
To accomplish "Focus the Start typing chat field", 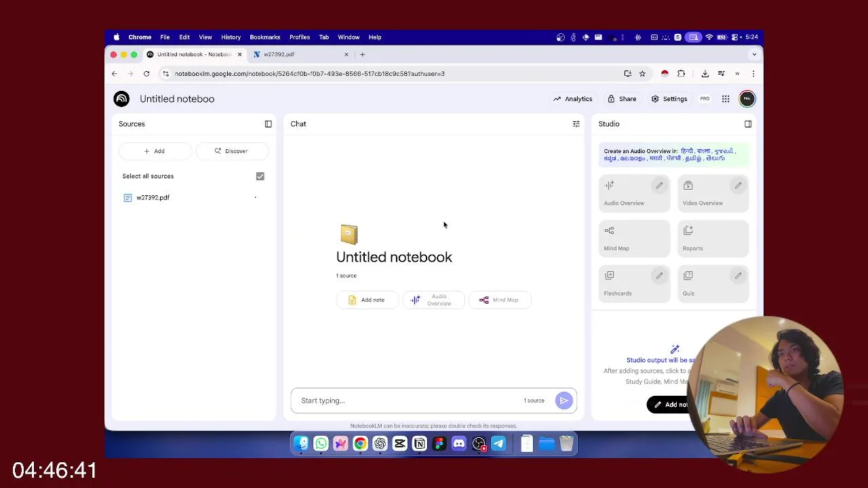I will pyautogui.click(x=407, y=401).
